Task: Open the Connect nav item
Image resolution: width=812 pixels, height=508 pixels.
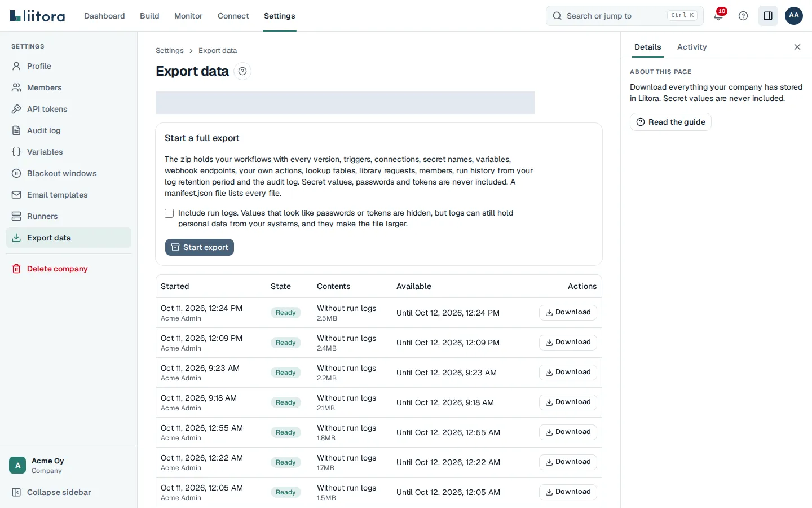Action: (233, 16)
